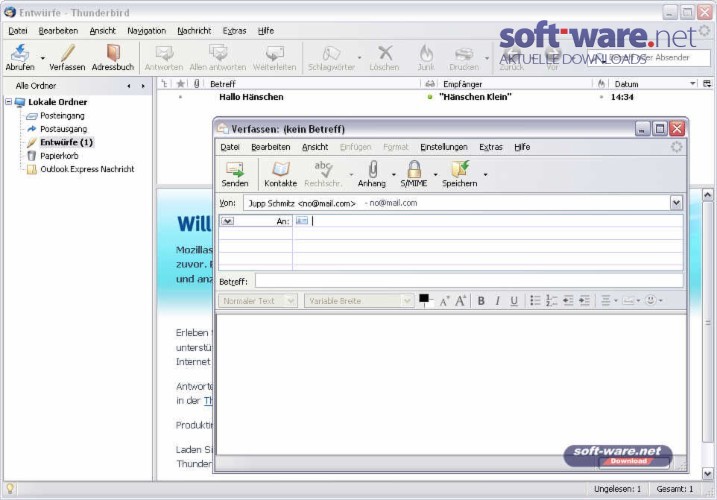717x500 pixels.
Task: Click the preview pane scrollbar down arrow
Action: tap(707, 474)
